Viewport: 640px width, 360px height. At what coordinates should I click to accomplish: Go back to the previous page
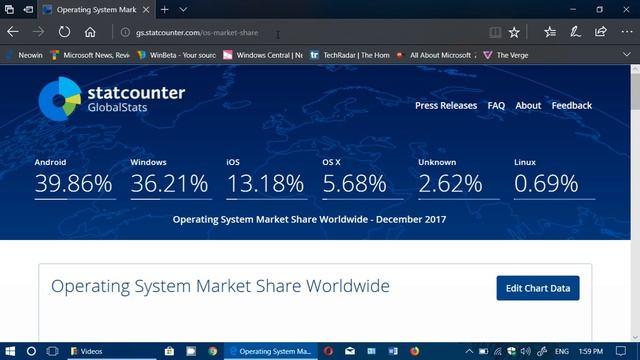pos(13,32)
